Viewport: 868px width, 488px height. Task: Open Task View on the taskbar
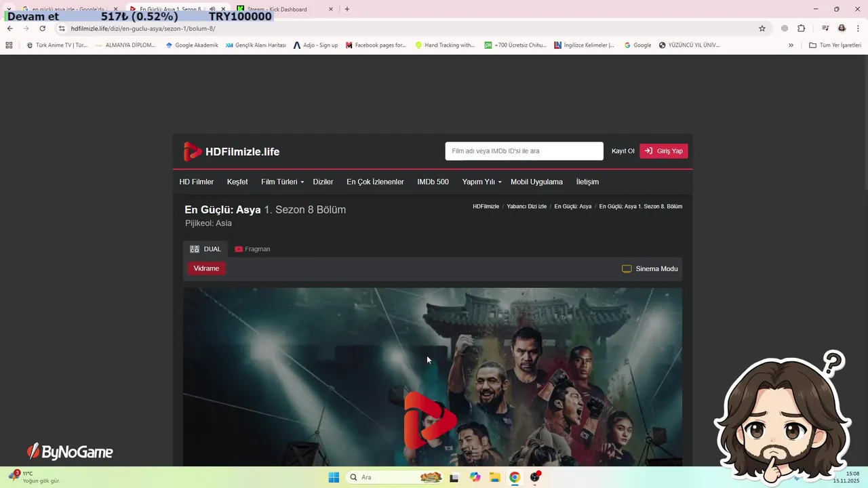pyautogui.click(x=454, y=477)
